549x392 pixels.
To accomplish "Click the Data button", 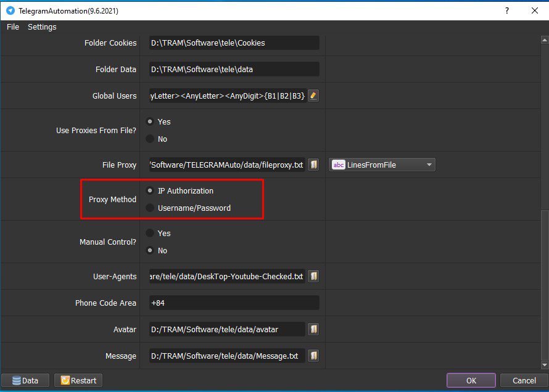I will pyautogui.click(x=25, y=380).
